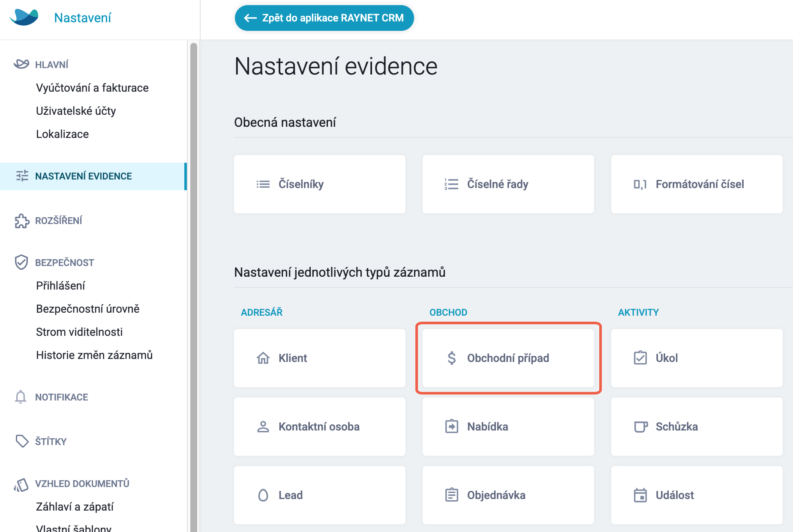Image resolution: width=793 pixels, height=532 pixels.
Task: Click the Číselné řady numbered list icon
Action: coord(451,184)
